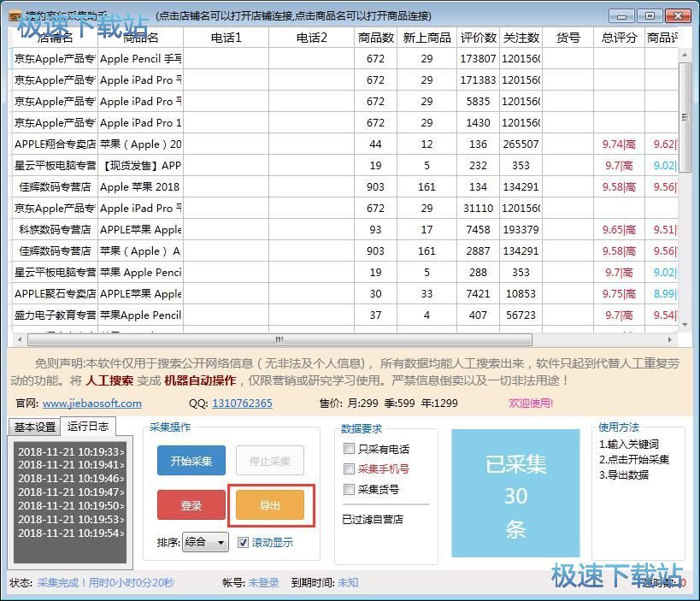Open shop link APPLE聚石专卖店

click(55, 294)
